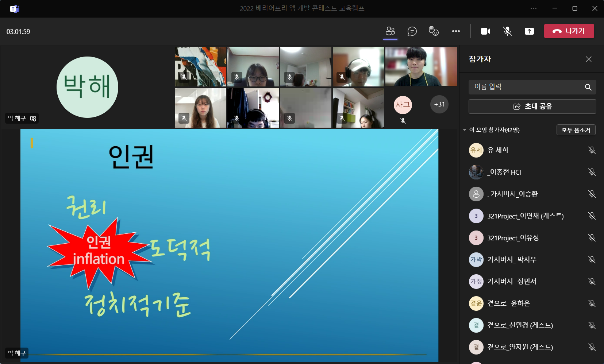Click the search magnifier in name field

pyautogui.click(x=588, y=87)
